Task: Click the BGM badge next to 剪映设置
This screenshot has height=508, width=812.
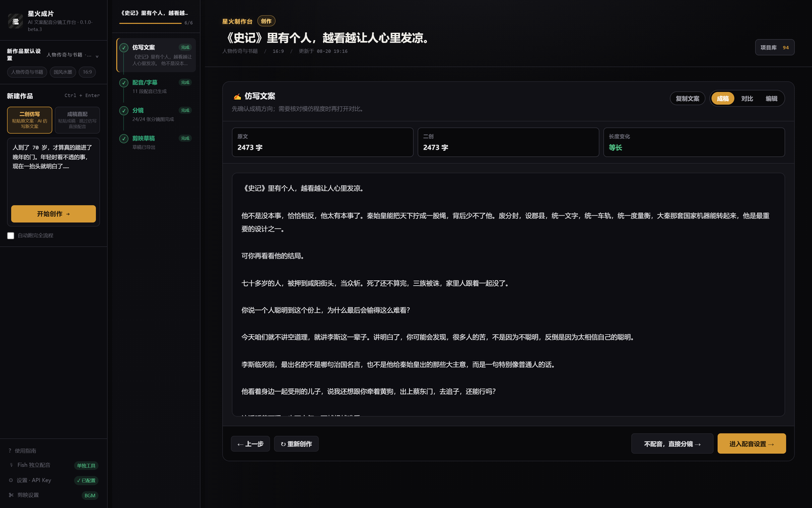Action: [90, 496]
